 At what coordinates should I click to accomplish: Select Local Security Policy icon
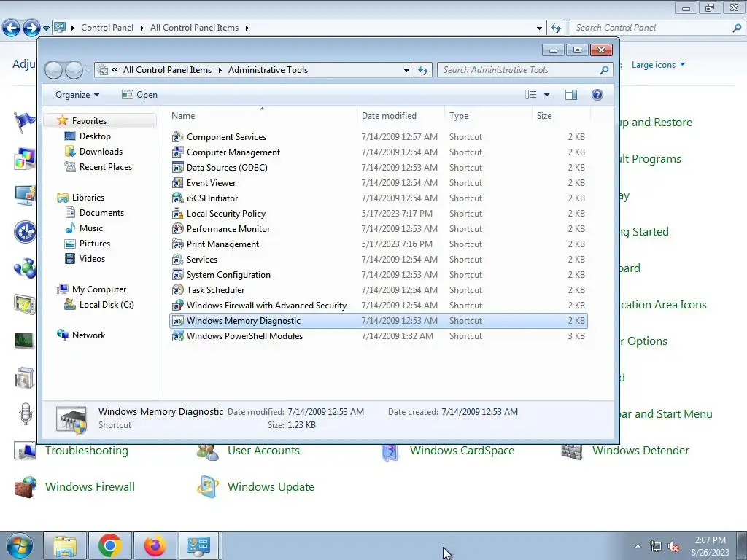[178, 214]
